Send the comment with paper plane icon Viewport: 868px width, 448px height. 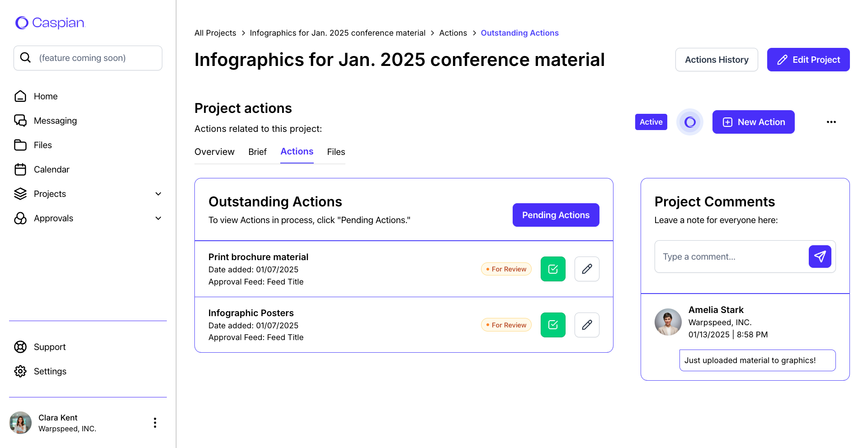(820, 257)
